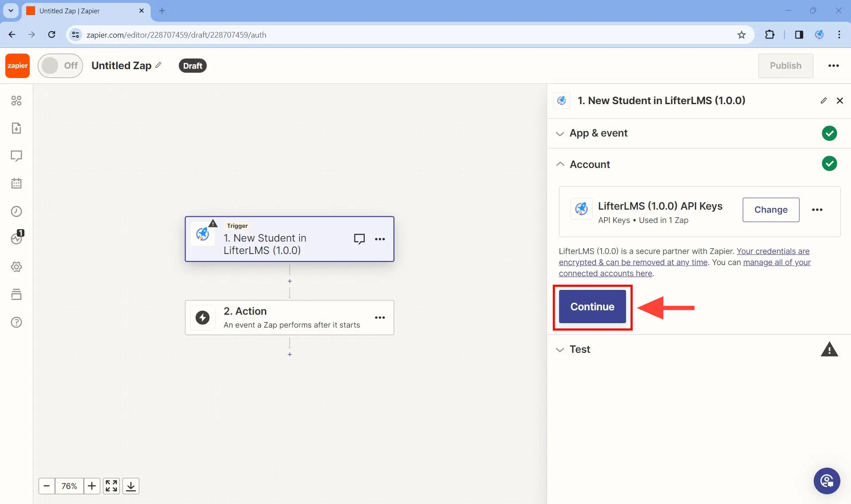Open the status icon with notification badge
This screenshot has height=504, width=851.
pos(17,238)
